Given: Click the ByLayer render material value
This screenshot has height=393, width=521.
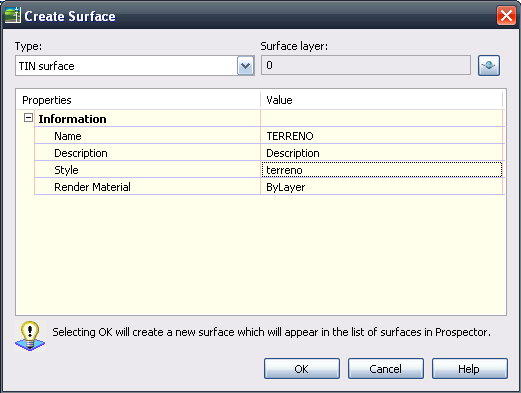Looking at the screenshot, I should 382,187.
